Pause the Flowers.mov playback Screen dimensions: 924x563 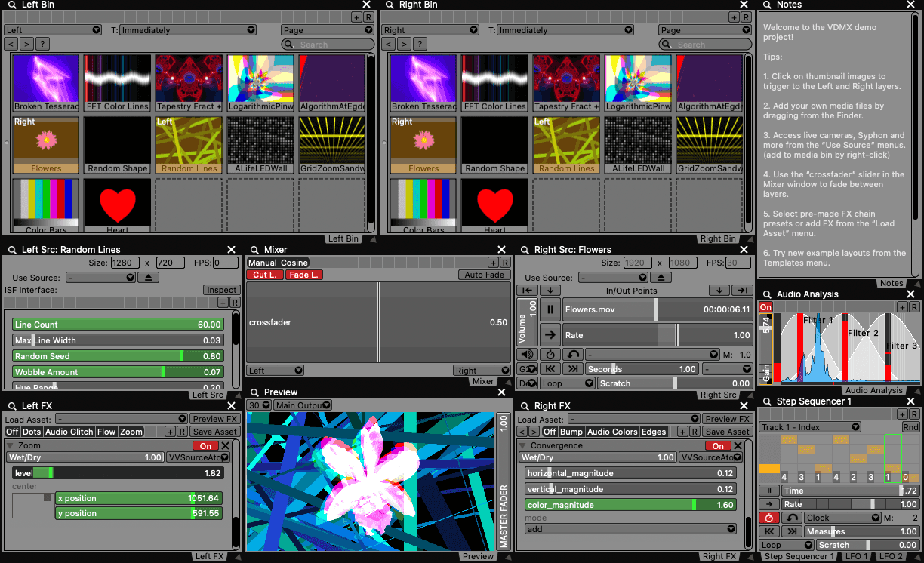[x=550, y=309]
